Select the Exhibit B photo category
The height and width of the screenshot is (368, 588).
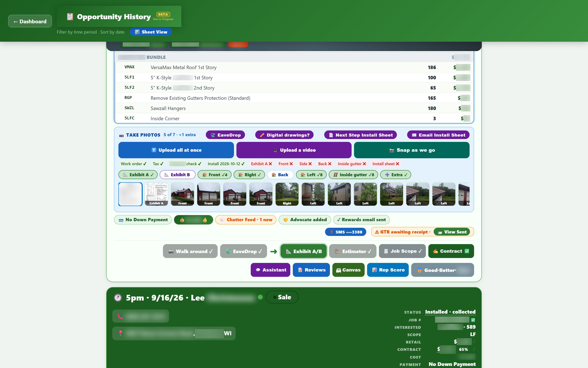point(177,175)
